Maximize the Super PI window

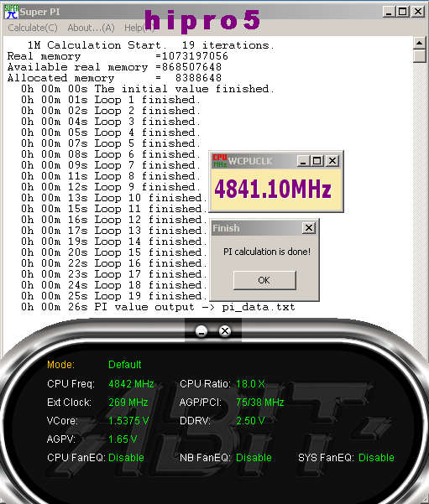403,12
